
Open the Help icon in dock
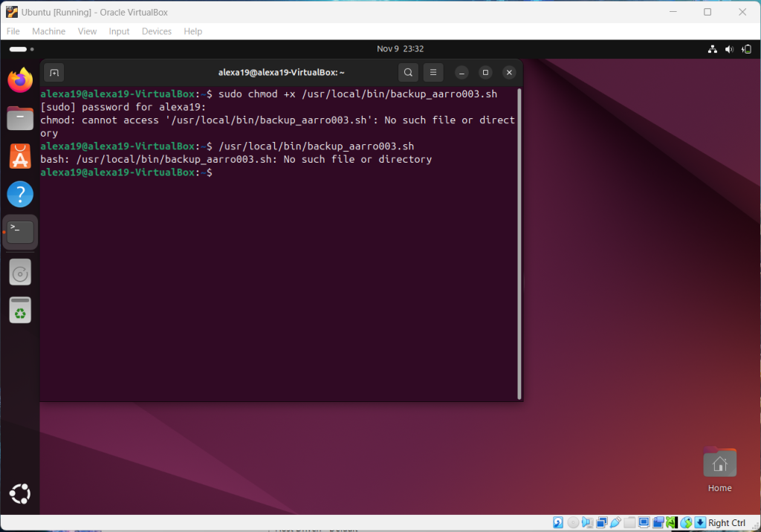20,195
